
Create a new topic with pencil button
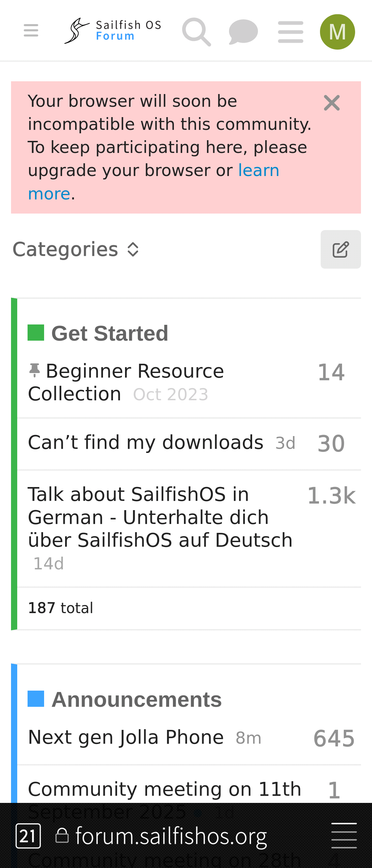tap(341, 249)
